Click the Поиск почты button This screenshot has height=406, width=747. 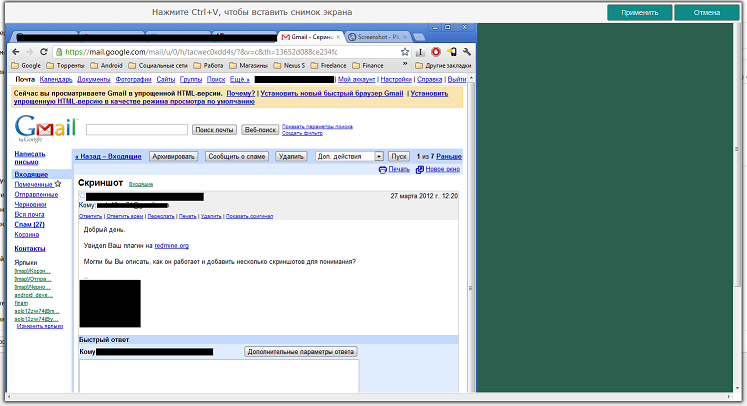[x=214, y=130]
